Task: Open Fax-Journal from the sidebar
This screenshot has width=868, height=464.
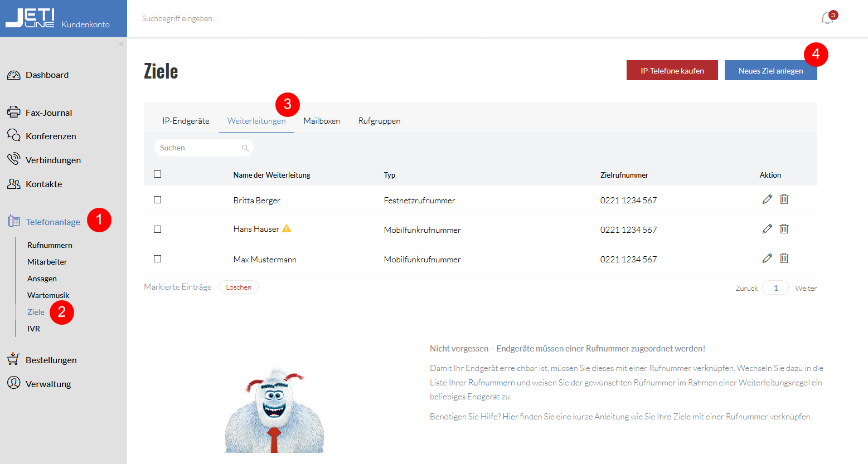Action: 49,113
